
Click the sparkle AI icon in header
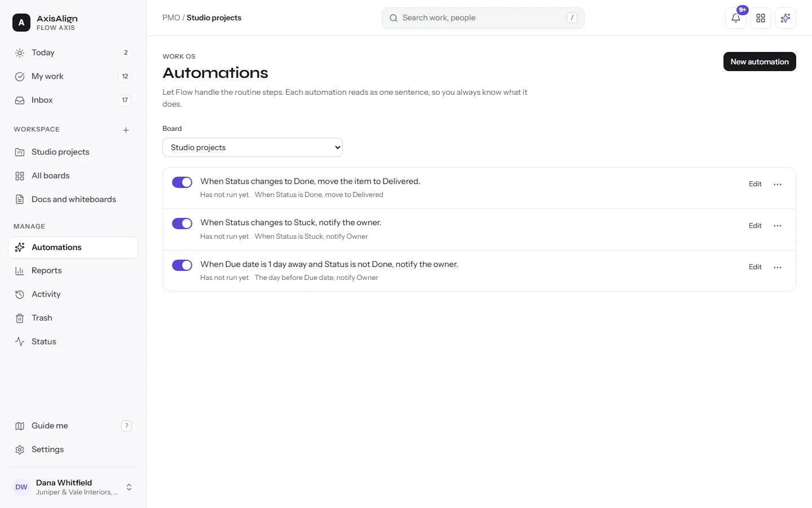pos(785,18)
